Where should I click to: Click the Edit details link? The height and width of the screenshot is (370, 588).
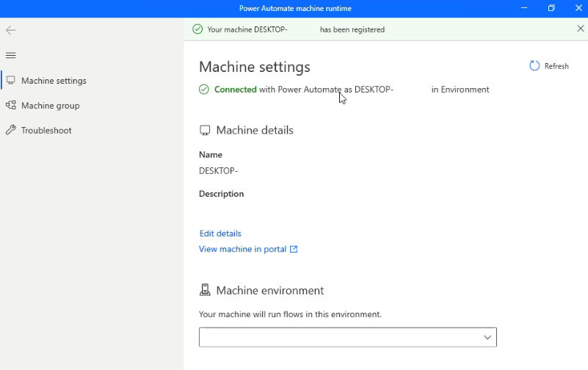point(220,233)
